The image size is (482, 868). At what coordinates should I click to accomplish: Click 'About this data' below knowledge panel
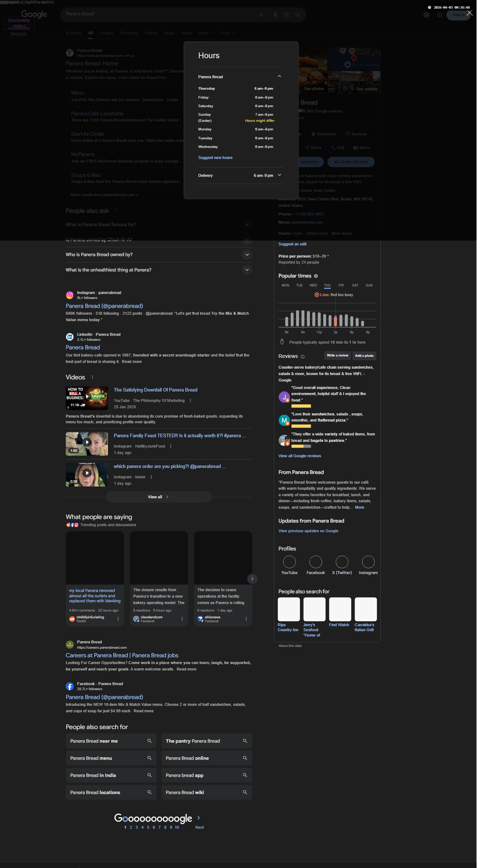click(290, 646)
